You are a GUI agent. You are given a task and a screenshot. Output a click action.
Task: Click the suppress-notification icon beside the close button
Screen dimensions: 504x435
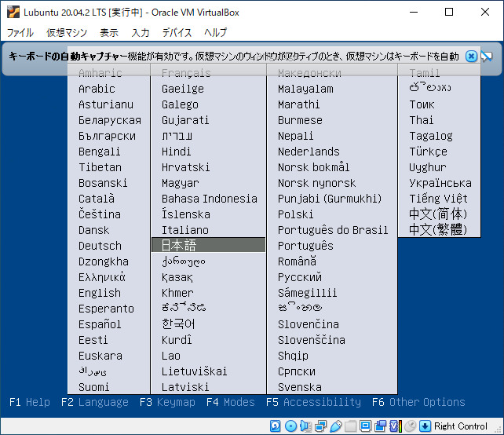coord(487,57)
